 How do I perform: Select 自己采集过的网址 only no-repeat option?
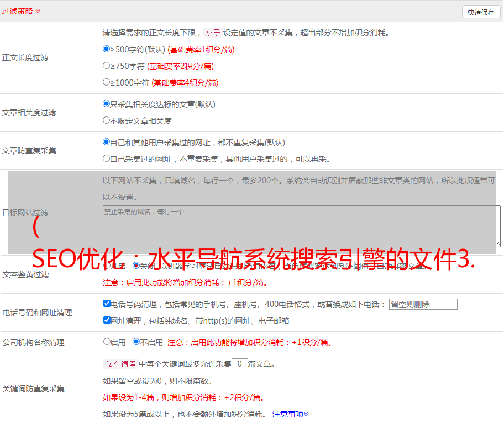click(107, 158)
